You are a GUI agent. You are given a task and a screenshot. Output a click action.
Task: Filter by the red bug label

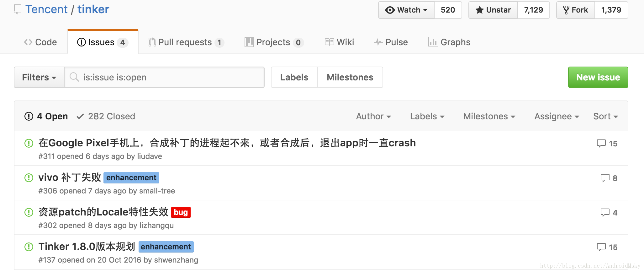click(x=181, y=212)
